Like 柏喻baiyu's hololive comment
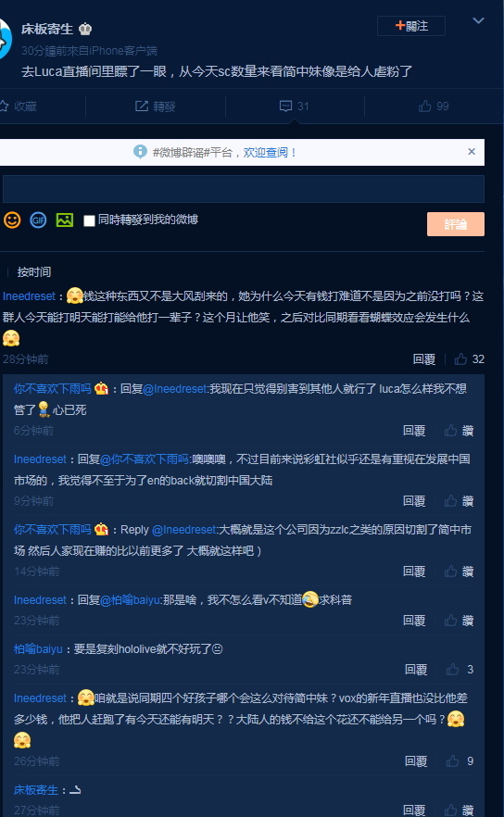The width and height of the screenshot is (504, 817). [x=460, y=670]
